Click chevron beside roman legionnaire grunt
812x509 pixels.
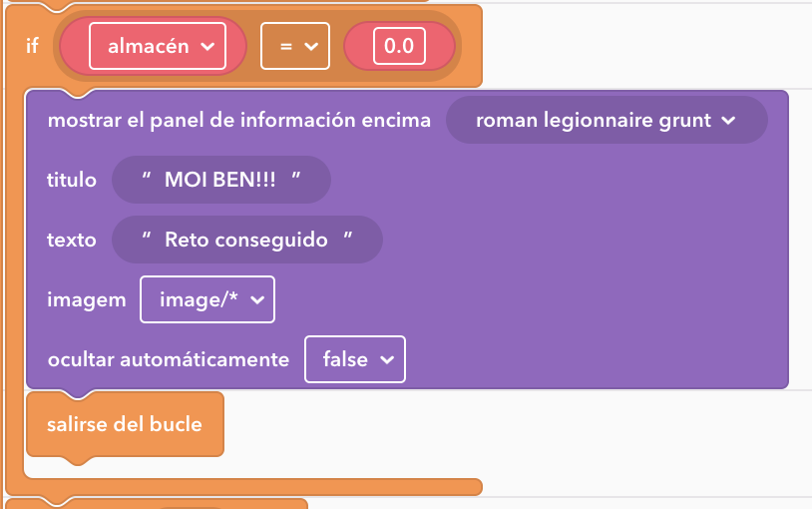pyautogui.click(x=728, y=121)
